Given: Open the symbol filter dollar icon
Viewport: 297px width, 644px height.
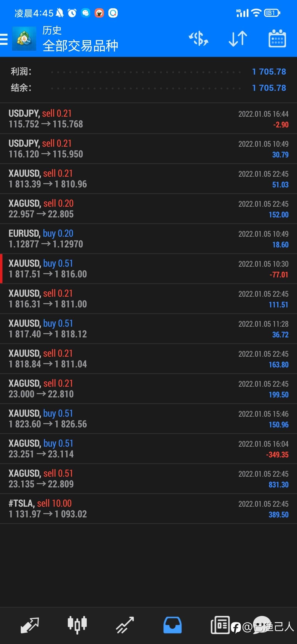Looking at the screenshot, I should point(199,39).
